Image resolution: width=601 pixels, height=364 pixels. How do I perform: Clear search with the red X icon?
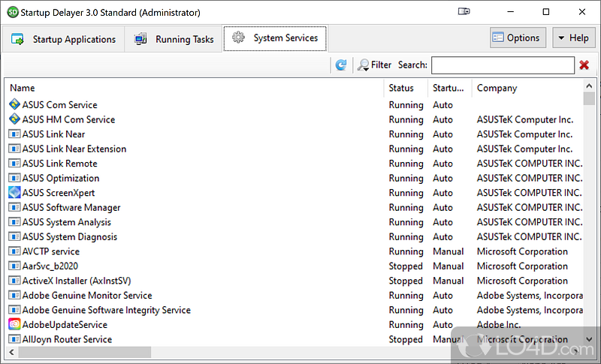tap(584, 65)
